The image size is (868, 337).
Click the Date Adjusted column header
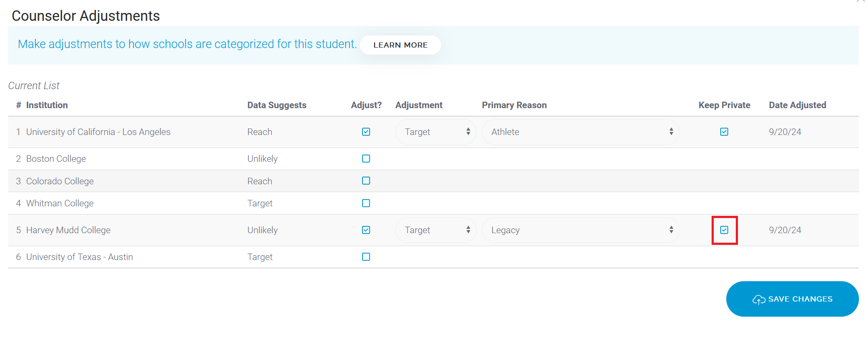[x=798, y=105]
